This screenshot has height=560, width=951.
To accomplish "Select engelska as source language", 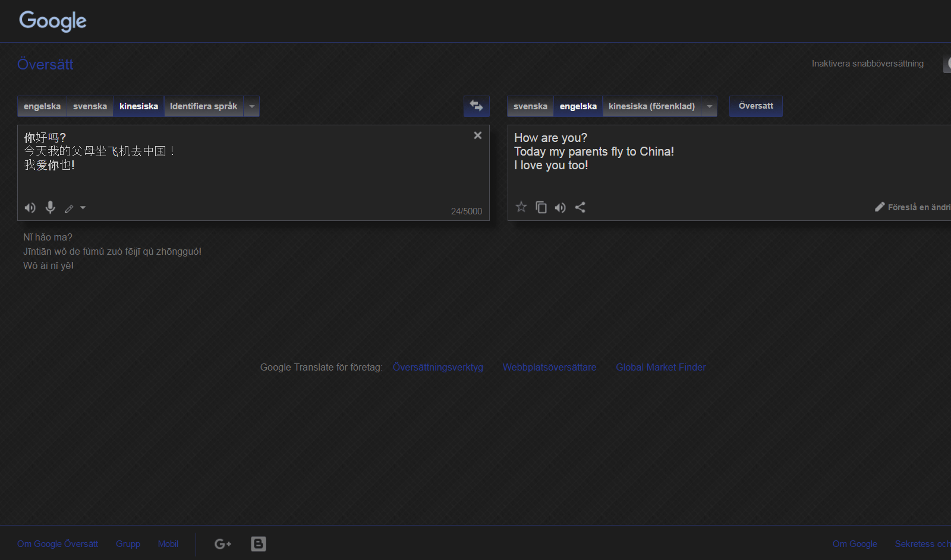I will tap(42, 106).
